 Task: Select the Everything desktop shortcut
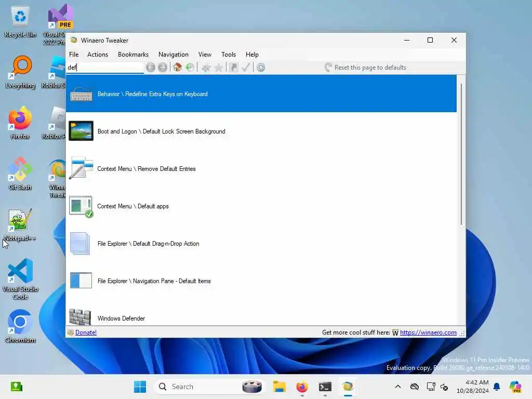tap(20, 72)
